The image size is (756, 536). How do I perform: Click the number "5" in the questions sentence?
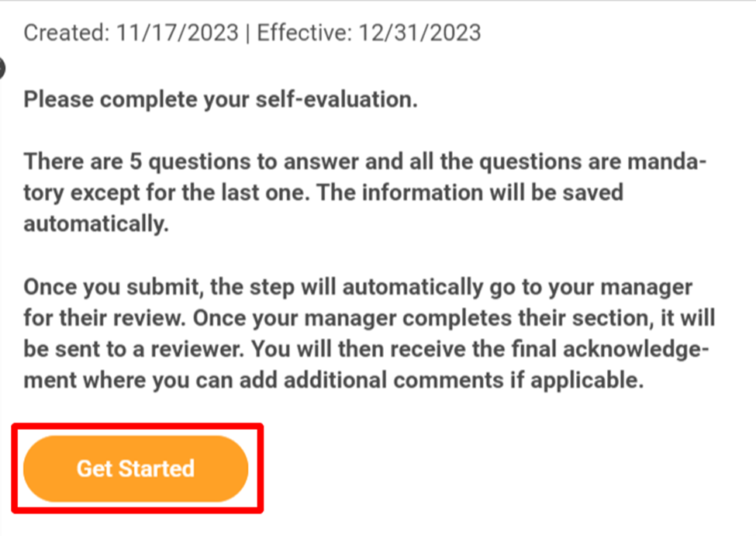pyautogui.click(x=136, y=161)
